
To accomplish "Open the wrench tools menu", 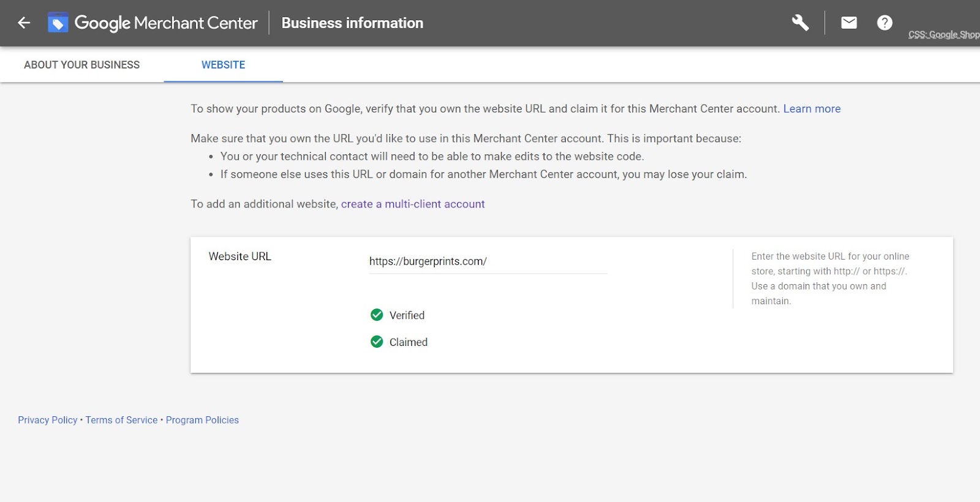I will pyautogui.click(x=800, y=23).
